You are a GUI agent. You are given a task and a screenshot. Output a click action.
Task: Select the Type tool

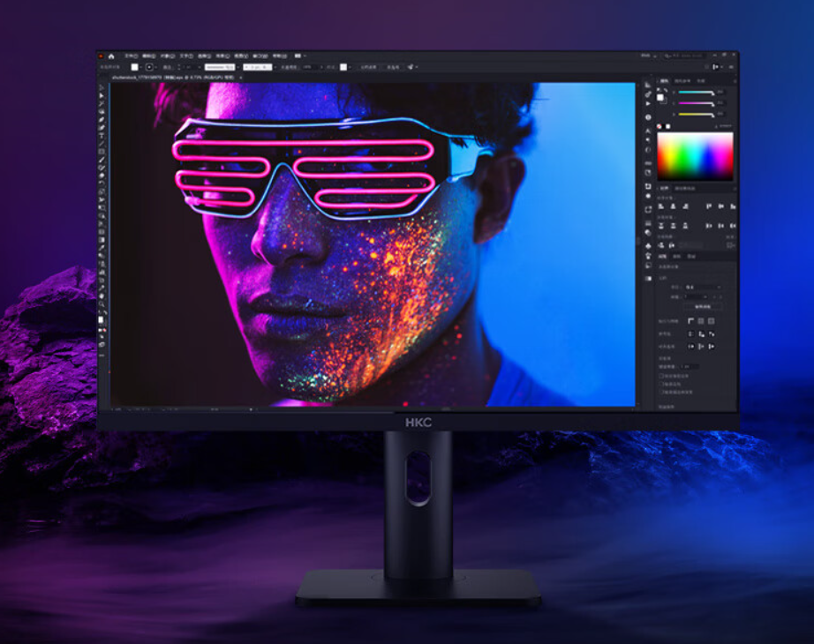pos(102,136)
